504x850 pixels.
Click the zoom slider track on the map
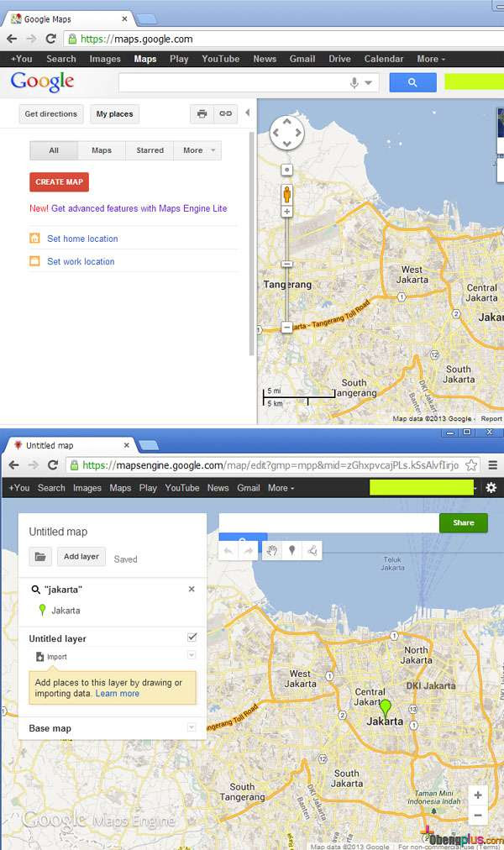pyautogui.click(x=286, y=270)
